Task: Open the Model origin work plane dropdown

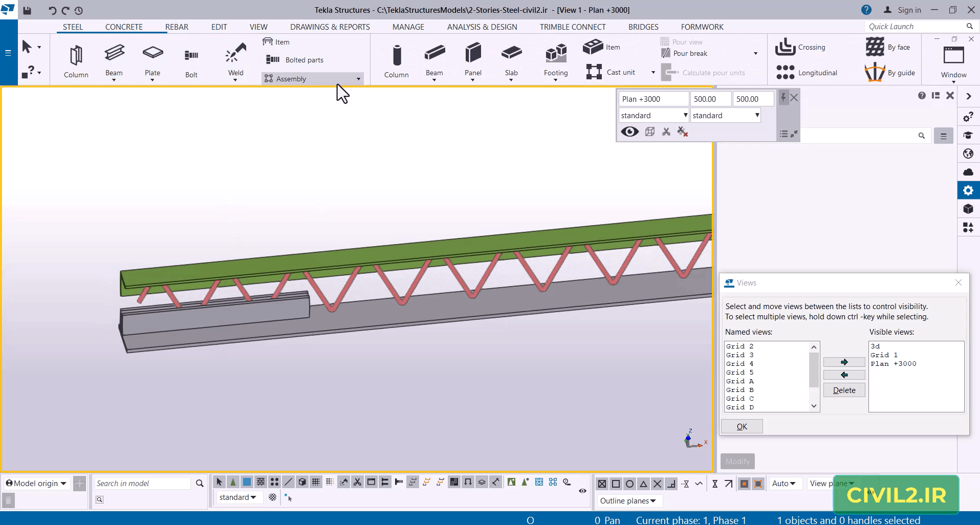Action: (x=36, y=483)
